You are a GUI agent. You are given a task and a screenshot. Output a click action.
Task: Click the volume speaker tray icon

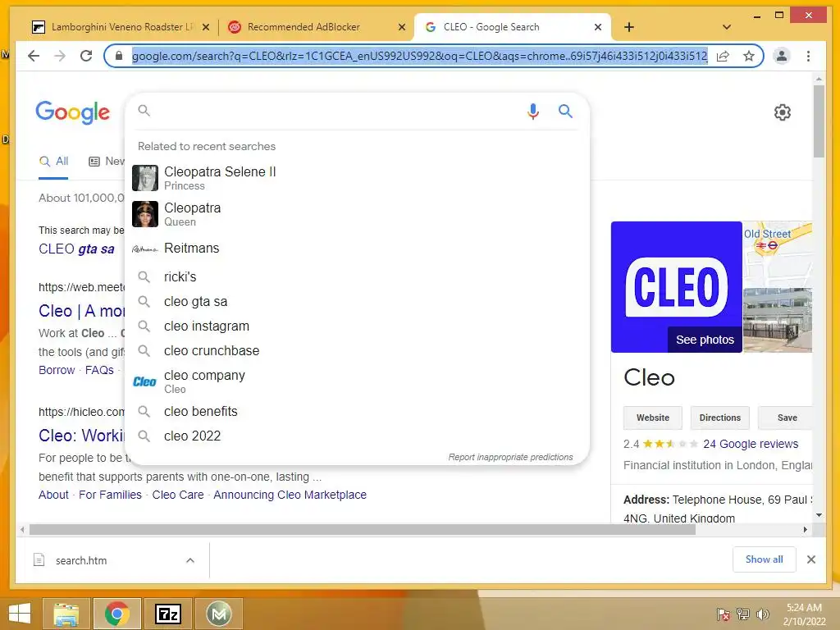point(762,614)
